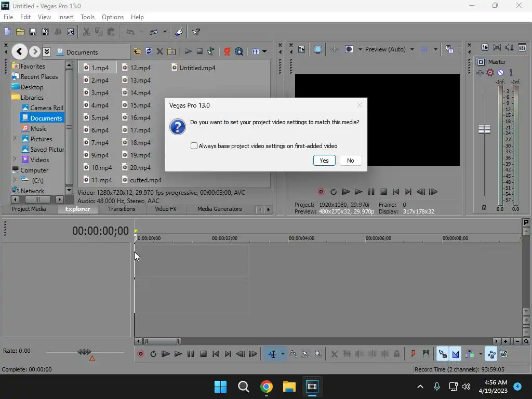Switch to Transitions tab

coord(122,209)
